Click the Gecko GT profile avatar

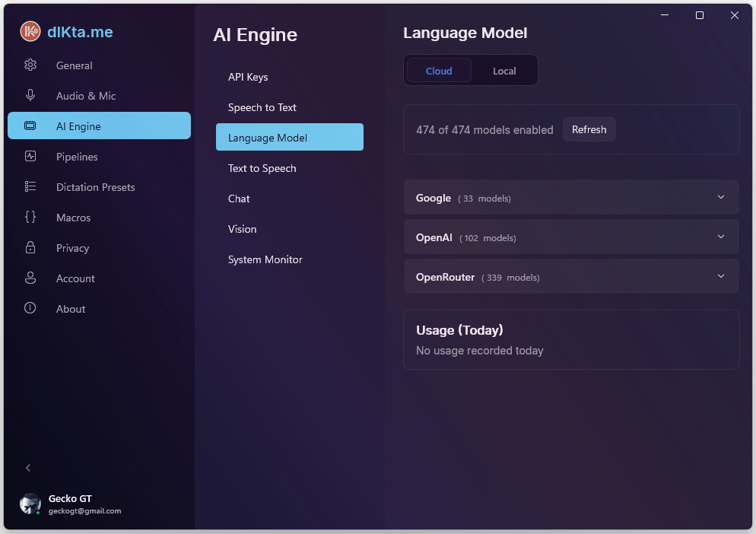pyautogui.click(x=30, y=504)
